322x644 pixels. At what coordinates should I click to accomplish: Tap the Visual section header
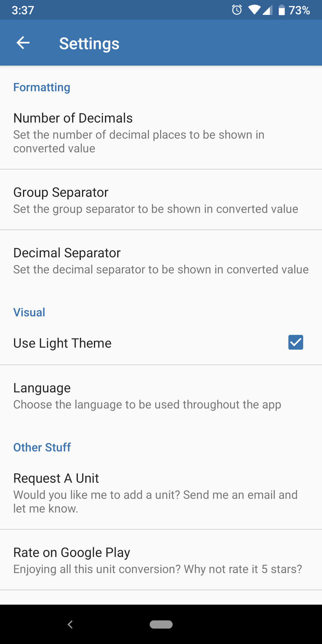tap(29, 312)
